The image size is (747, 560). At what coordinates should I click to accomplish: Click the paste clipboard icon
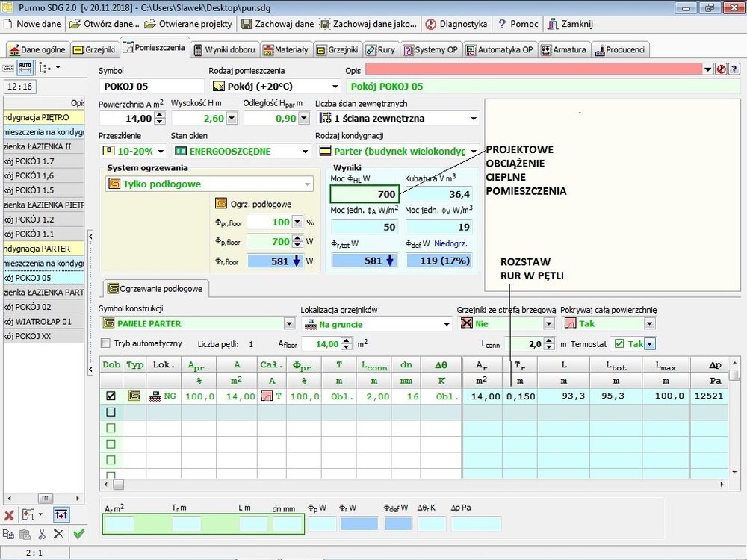click(25, 534)
